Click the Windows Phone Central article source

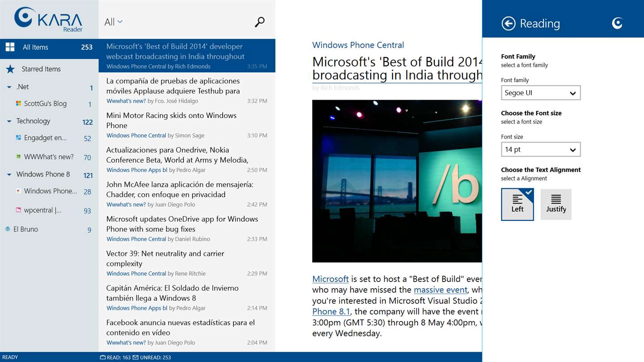358,45
